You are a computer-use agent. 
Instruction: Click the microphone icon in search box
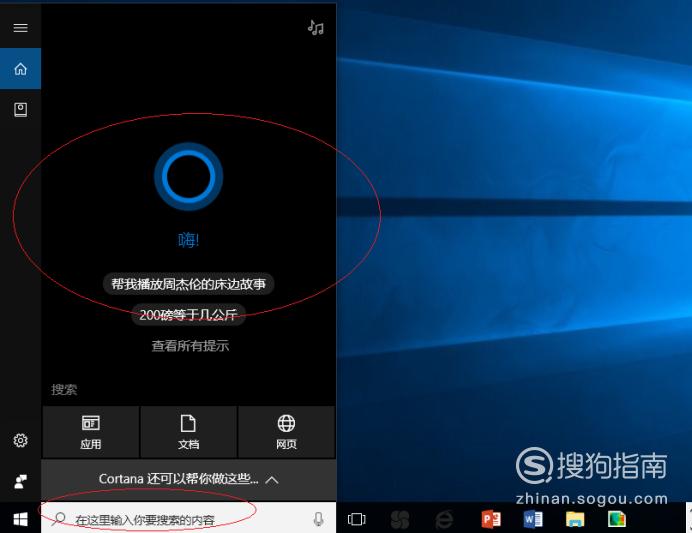coord(318,519)
